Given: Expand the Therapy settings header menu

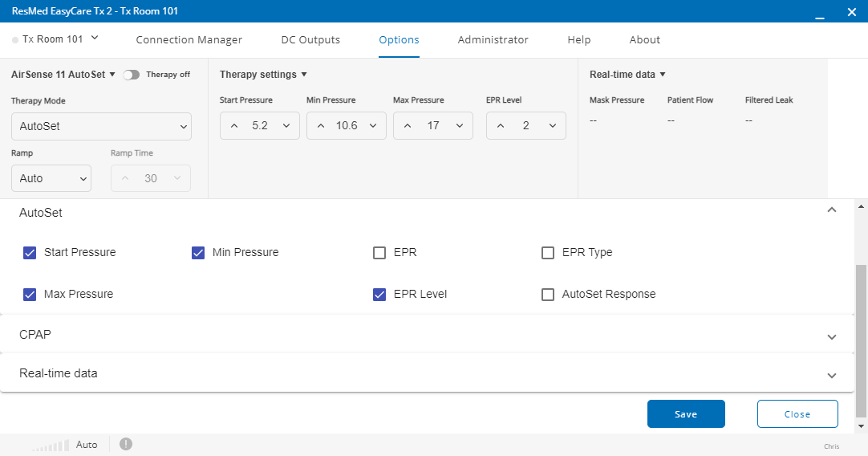Looking at the screenshot, I should tap(263, 74).
